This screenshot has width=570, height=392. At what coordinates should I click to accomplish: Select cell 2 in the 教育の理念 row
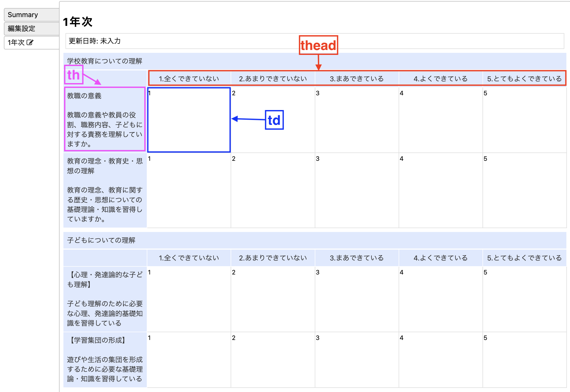pyautogui.click(x=273, y=190)
